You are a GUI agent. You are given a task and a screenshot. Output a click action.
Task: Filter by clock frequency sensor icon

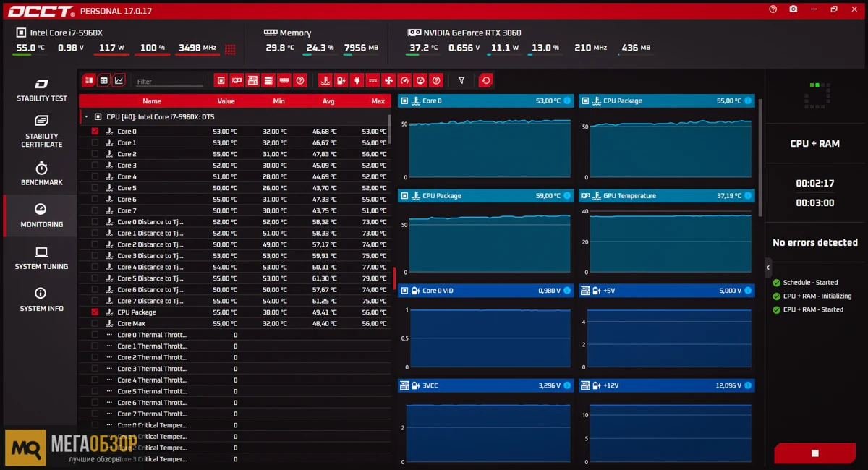tap(420, 80)
